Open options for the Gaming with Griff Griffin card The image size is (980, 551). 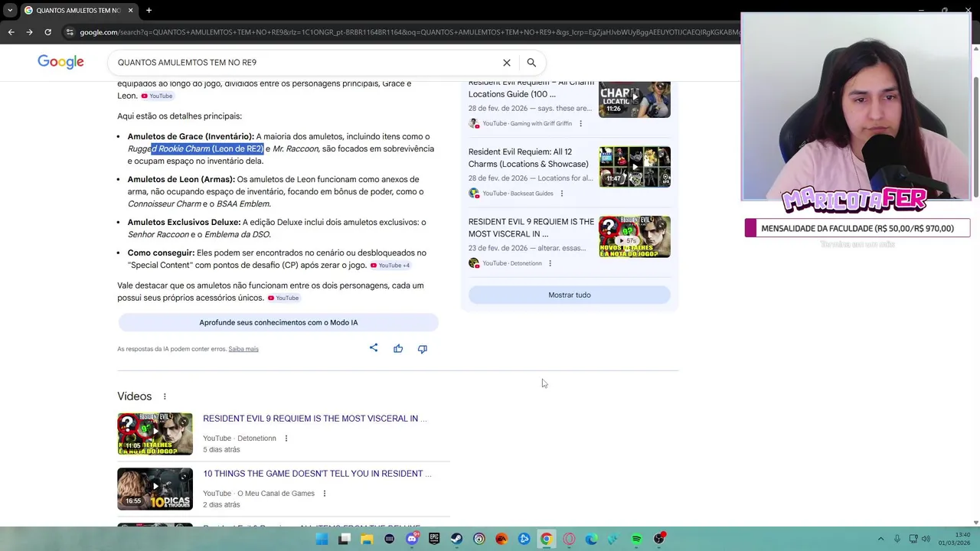point(580,123)
